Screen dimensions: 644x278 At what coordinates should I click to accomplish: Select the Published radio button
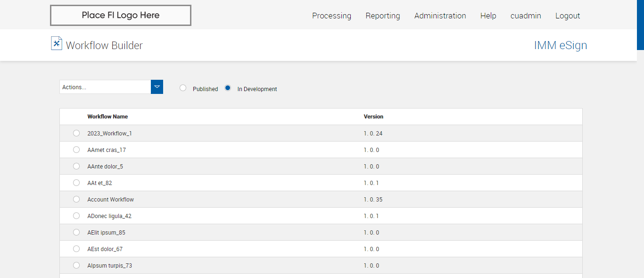[183, 88]
